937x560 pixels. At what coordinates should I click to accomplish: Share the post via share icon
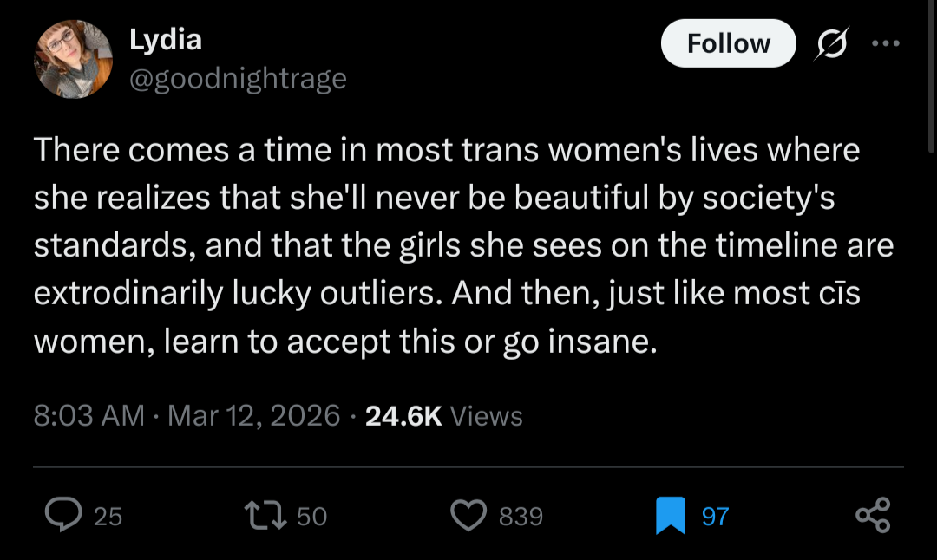pyautogui.click(x=872, y=515)
